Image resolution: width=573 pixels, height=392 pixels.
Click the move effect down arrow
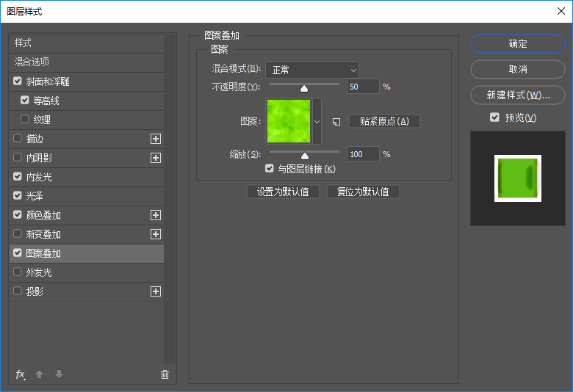(59, 374)
